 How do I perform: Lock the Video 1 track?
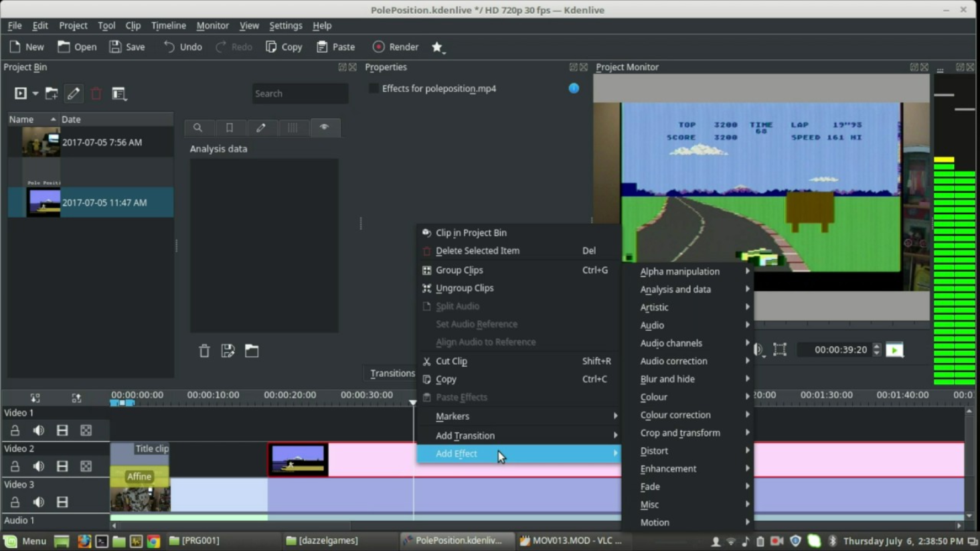point(15,430)
